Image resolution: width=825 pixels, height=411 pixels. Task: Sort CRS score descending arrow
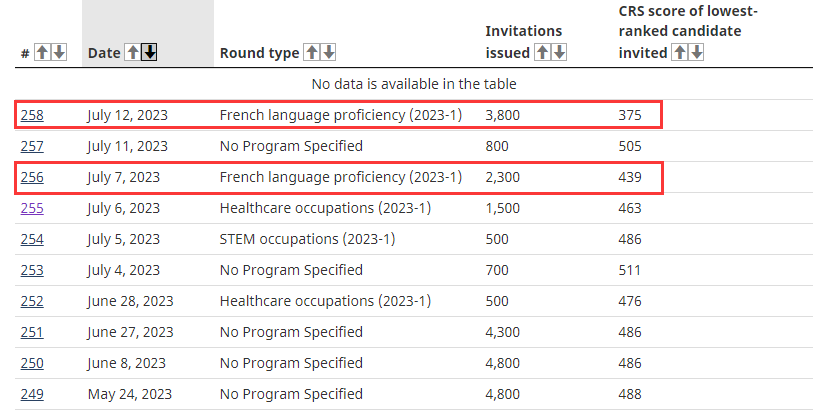pos(696,52)
